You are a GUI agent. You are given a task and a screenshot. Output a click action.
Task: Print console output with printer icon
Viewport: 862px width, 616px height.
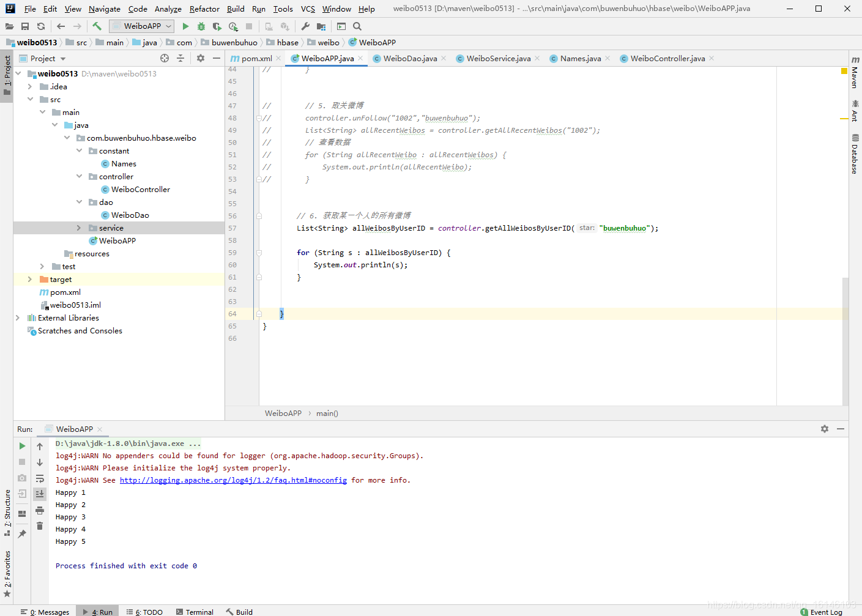click(x=40, y=510)
